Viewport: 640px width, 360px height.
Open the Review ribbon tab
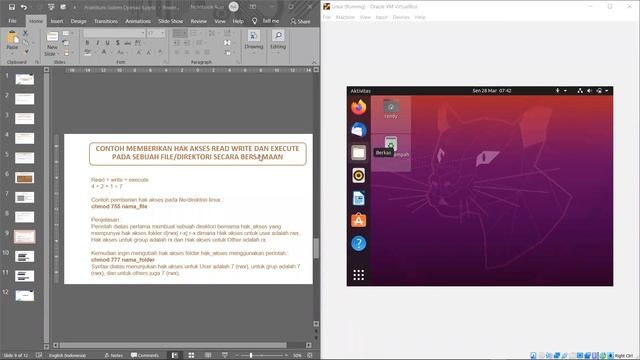pyautogui.click(x=199, y=21)
